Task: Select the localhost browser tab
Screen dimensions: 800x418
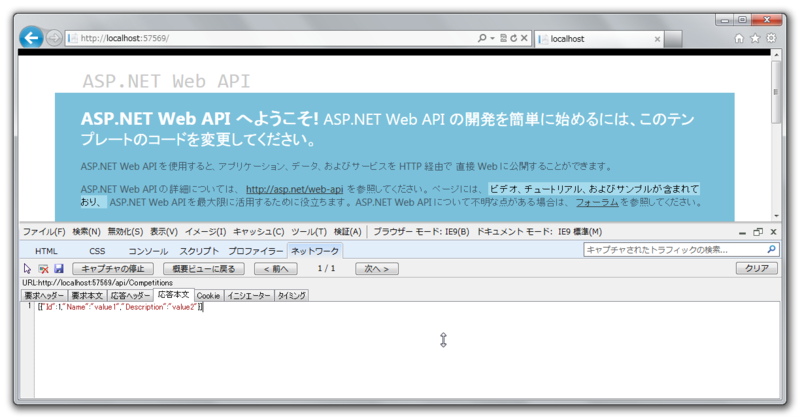Action: (x=599, y=39)
